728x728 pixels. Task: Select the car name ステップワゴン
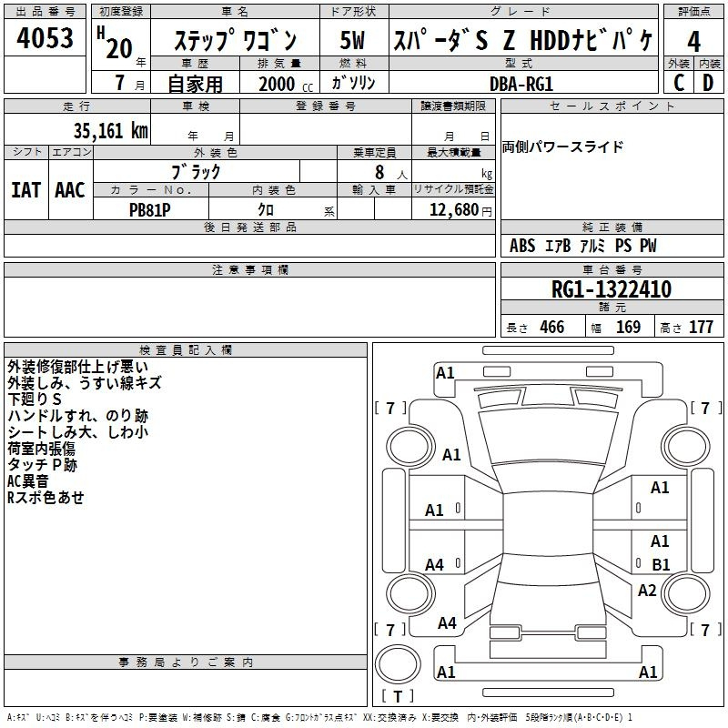pos(235,40)
